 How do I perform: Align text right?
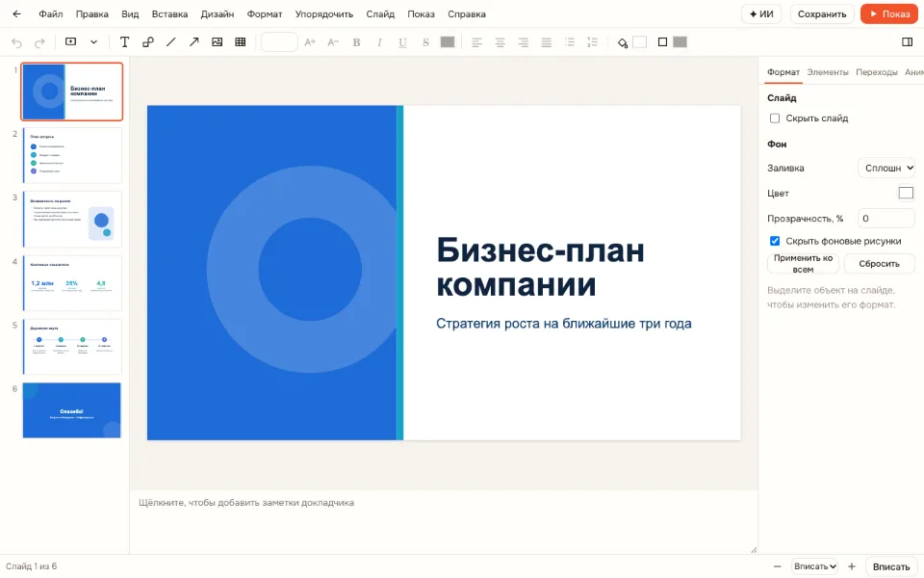(524, 42)
